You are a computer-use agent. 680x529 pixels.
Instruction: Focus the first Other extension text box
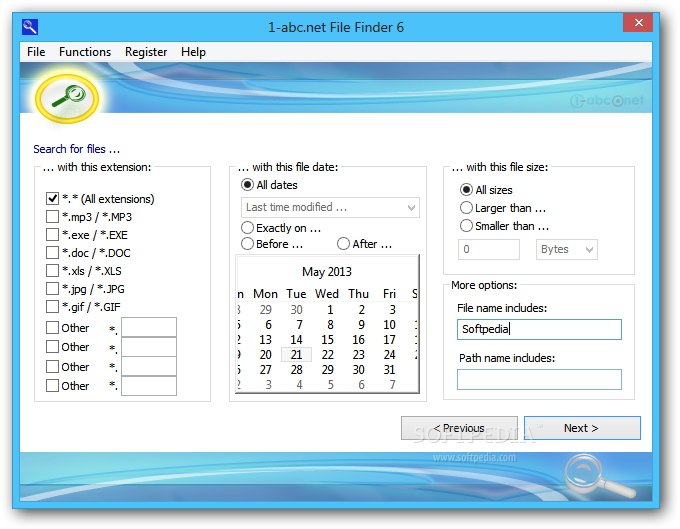tap(149, 327)
